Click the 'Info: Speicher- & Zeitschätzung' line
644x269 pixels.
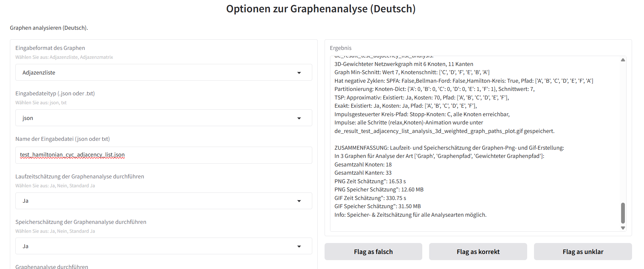click(410, 215)
